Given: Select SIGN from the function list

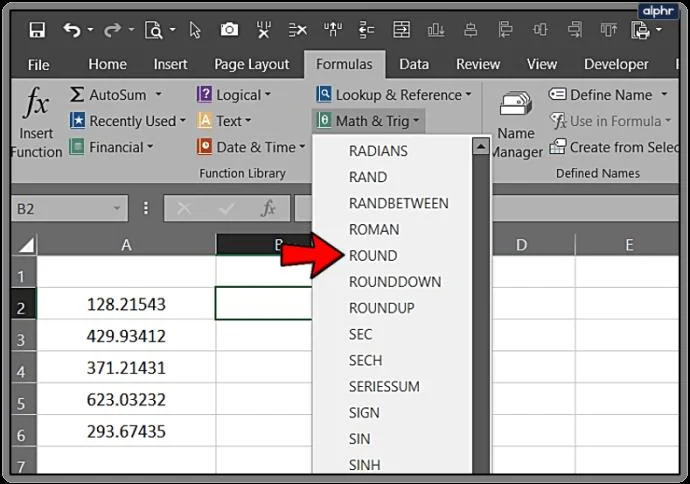Looking at the screenshot, I should (x=393, y=413).
